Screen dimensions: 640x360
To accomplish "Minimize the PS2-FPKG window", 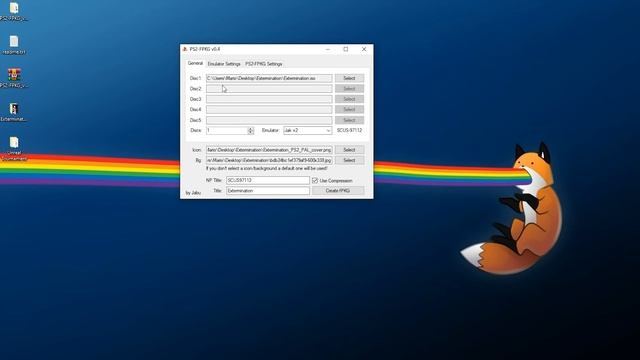I will pos(327,49).
